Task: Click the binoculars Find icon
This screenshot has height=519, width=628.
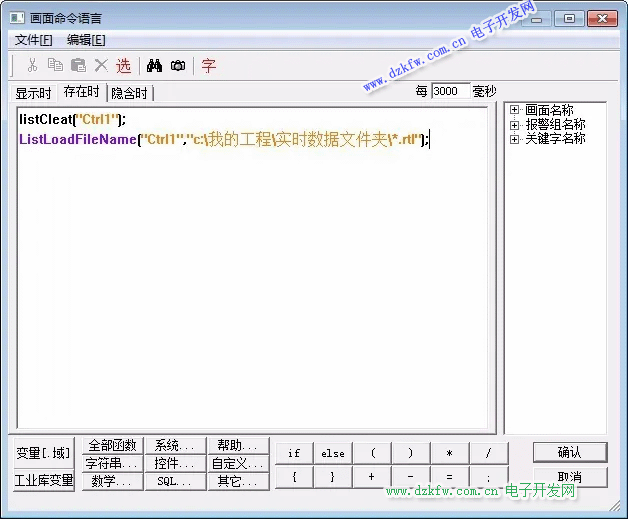Action: click(154, 66)
